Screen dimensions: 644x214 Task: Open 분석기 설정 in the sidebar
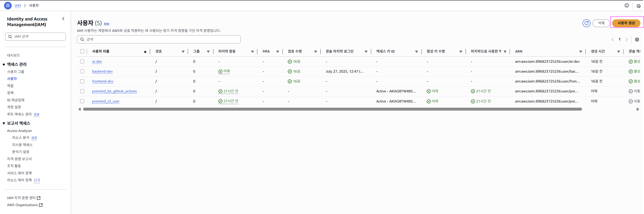coord(21,152)
